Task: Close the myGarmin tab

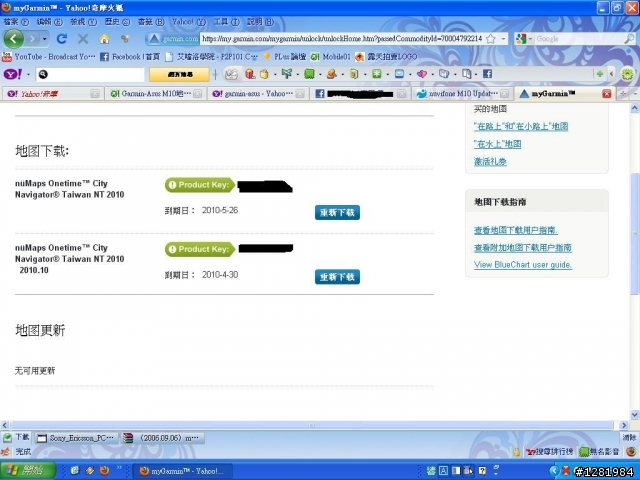Action: pos(607,94)
